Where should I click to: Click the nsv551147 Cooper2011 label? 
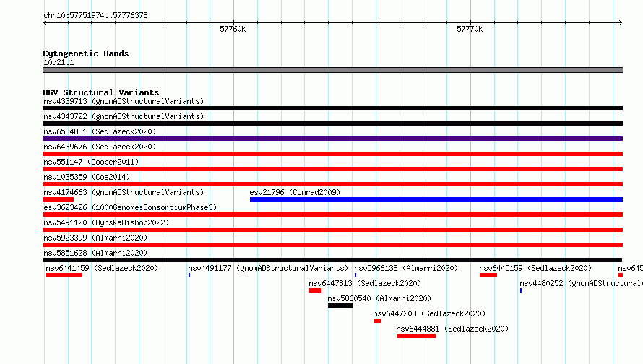click(x=91, y=162)
